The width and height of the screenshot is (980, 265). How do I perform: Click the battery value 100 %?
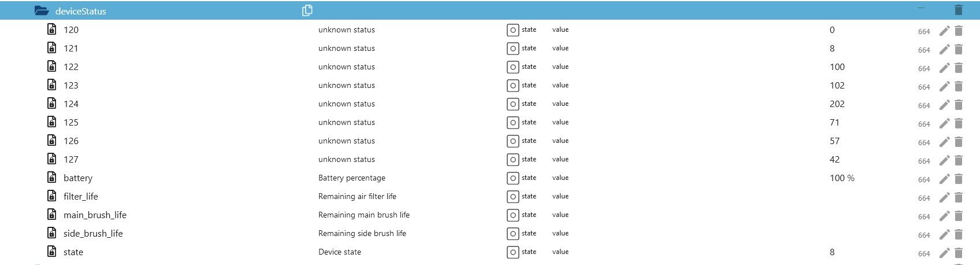(842, 178)
